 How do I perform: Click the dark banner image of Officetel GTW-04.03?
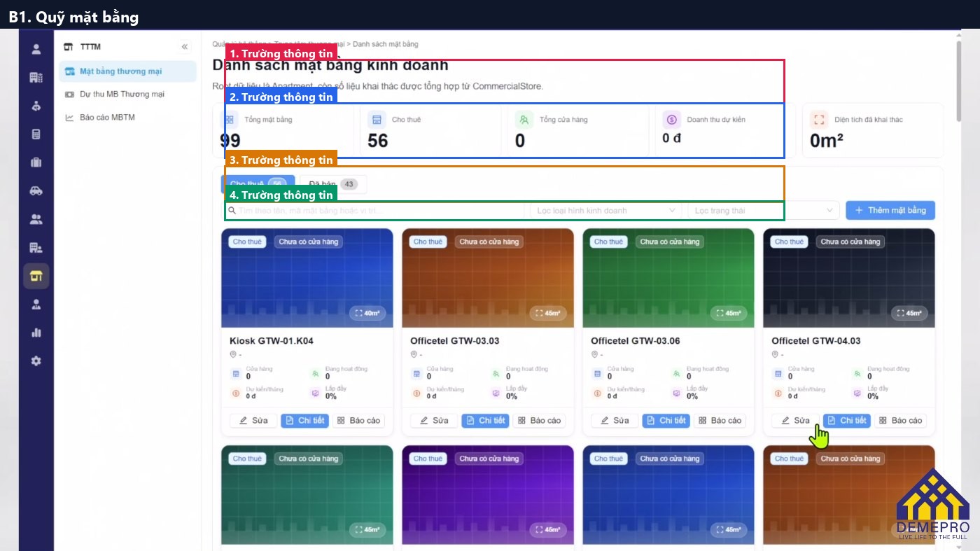[x=848, y=278]
